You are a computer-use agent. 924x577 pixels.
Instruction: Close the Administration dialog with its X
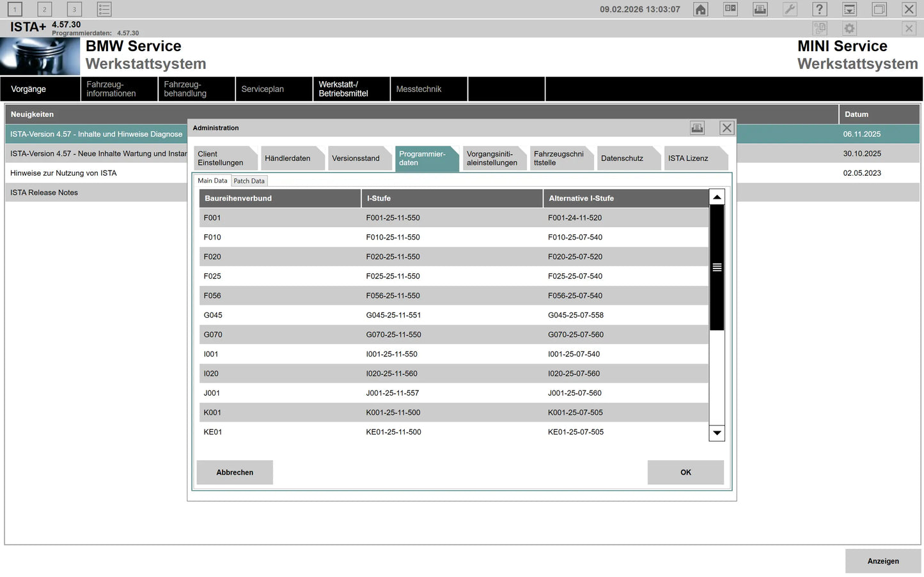[727, 128]
